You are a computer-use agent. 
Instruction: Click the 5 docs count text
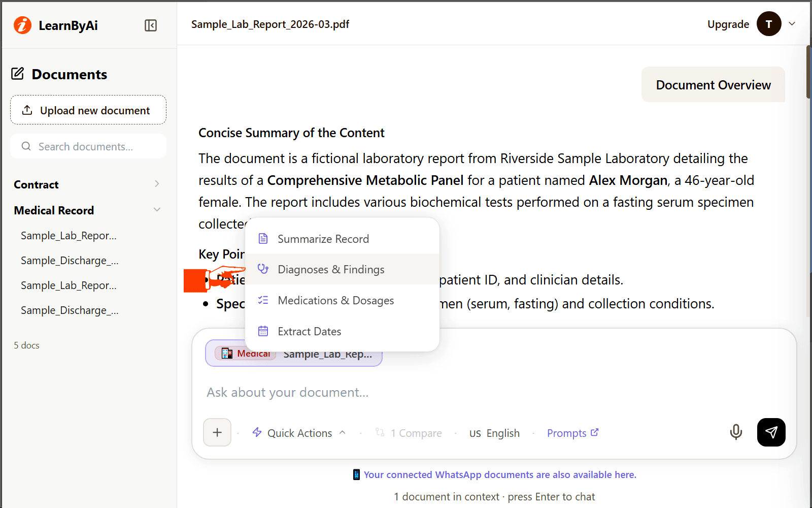pyautogui.click(x=26, y=345)
